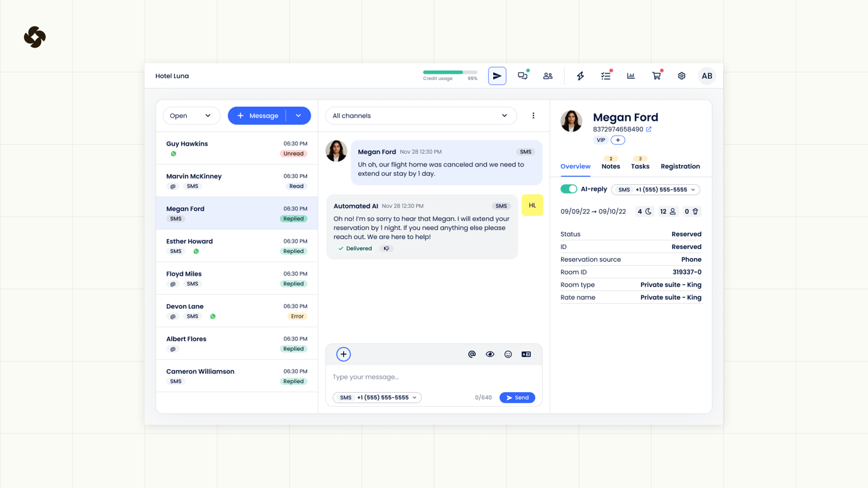Insert an emoji in the message composer
Screen dimensions: 868x488
click(x=508, y=354)
